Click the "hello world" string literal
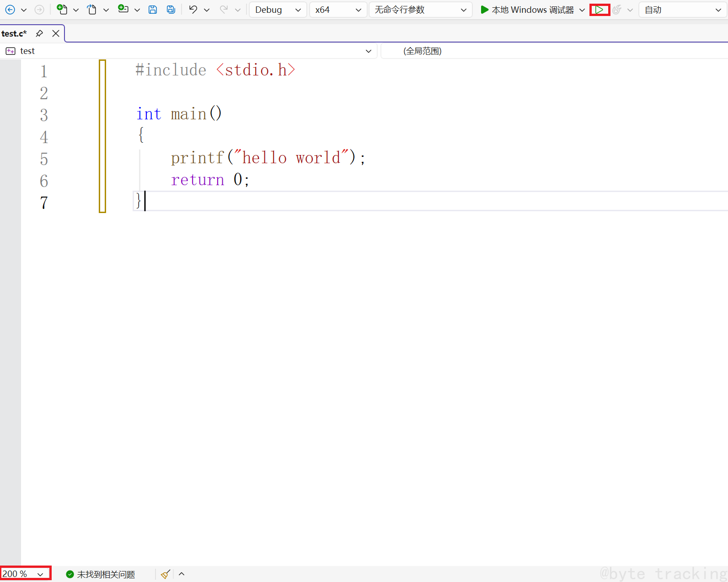The height and width of the screenshot is (582, 728). (x=291, y=158)
